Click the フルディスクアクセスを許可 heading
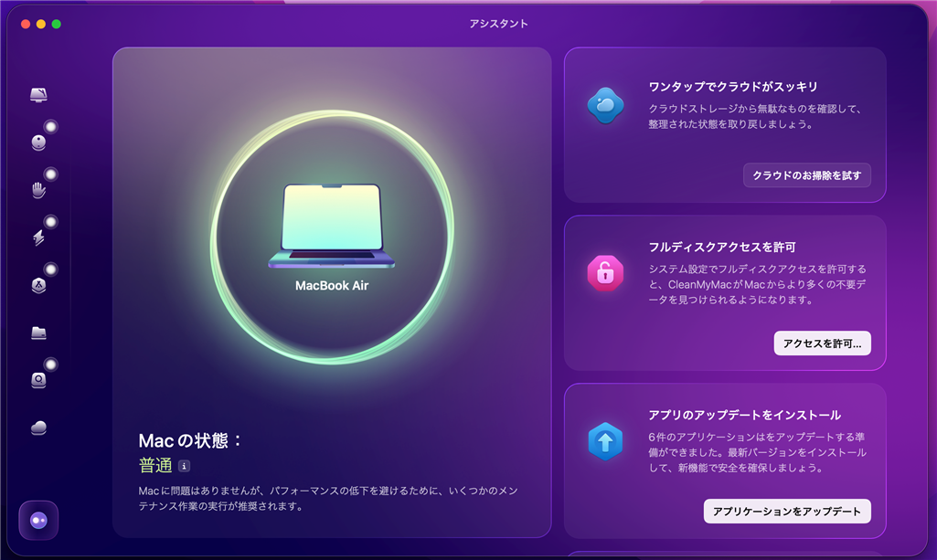Screen dimensions: 937x560 click(722, 248)
